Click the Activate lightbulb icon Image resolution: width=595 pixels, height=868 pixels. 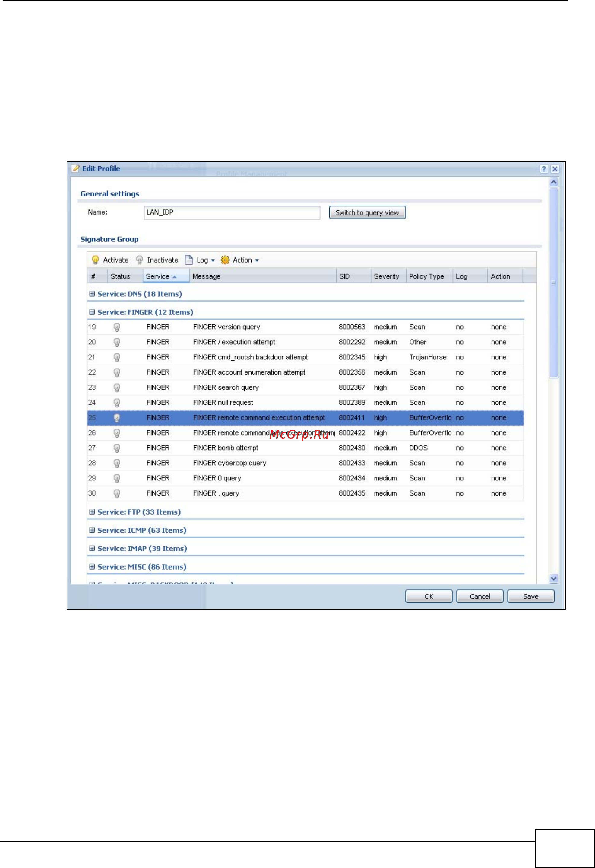pos(96,260)
